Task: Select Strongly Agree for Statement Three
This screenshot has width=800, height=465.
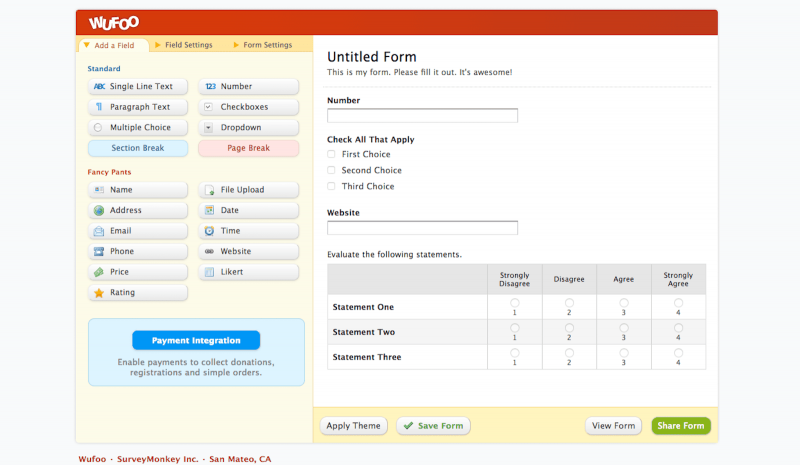Action: (x=678, y=353)
